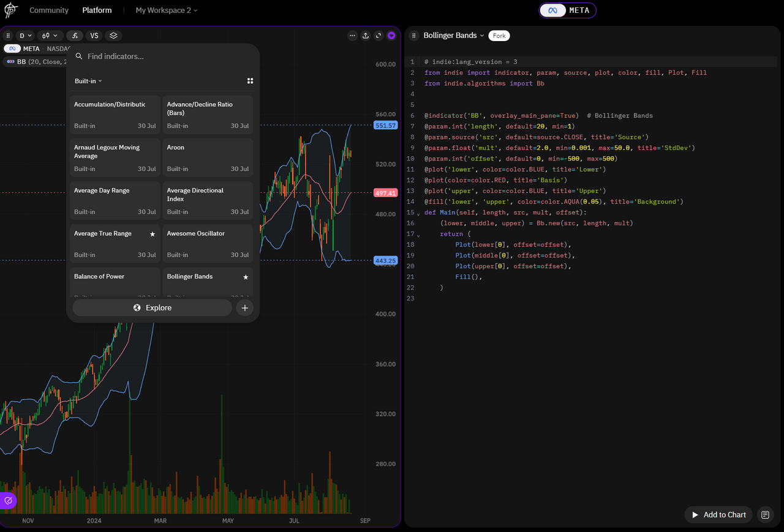Add the Awesome Oscillator indicator
This screenshot has width=784, height=532.
pos(208,243)
